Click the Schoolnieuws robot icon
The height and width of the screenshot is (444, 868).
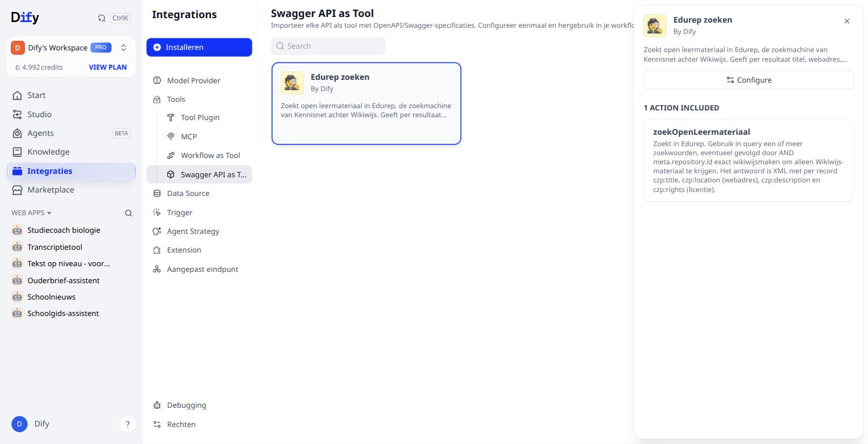(17, 297)
